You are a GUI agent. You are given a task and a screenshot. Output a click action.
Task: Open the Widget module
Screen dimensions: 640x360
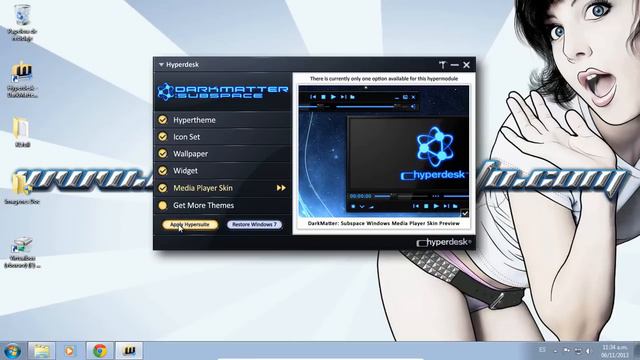[223, 171]
